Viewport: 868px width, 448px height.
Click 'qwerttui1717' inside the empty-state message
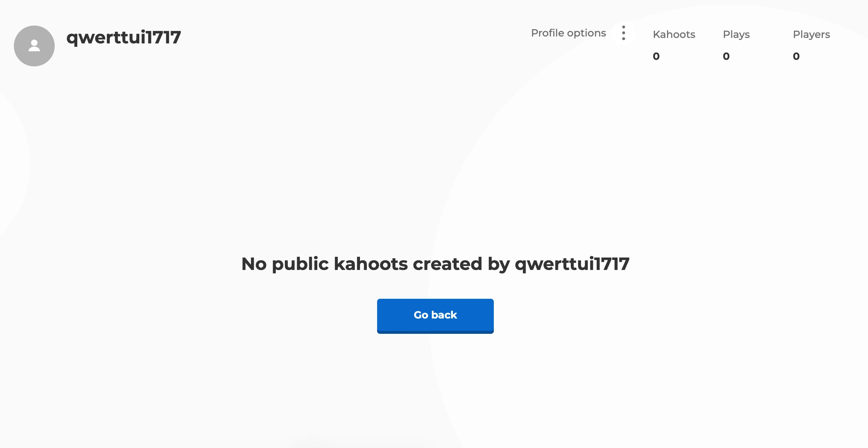[572, 264]
